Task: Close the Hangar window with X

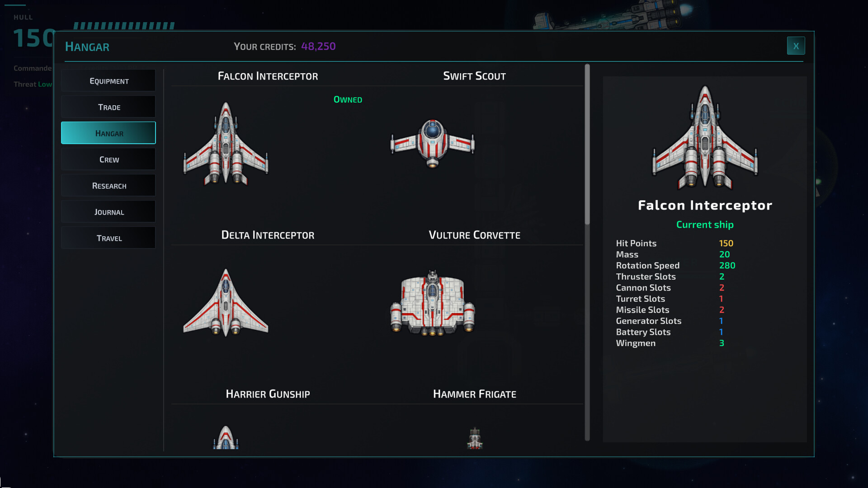Action: [796, 46]
